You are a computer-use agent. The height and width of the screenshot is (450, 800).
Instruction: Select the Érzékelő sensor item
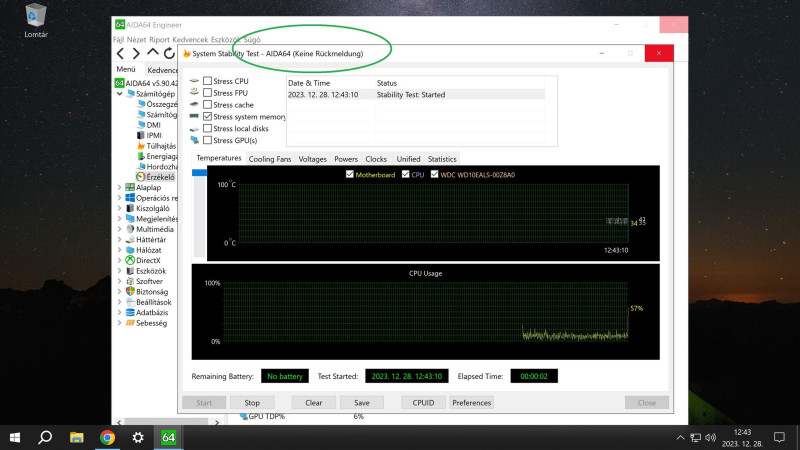(156, 177)
